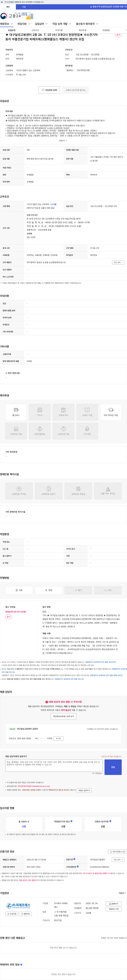This screenshot has height=980, width=127.
Task: Select the 건물 내부 경사로 icon
Action: click(108, 491)
